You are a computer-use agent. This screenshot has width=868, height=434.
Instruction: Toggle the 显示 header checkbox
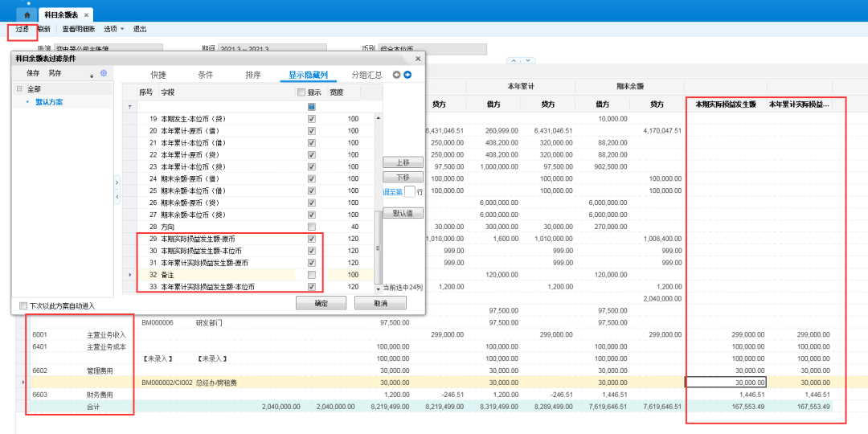coord(301,92)
